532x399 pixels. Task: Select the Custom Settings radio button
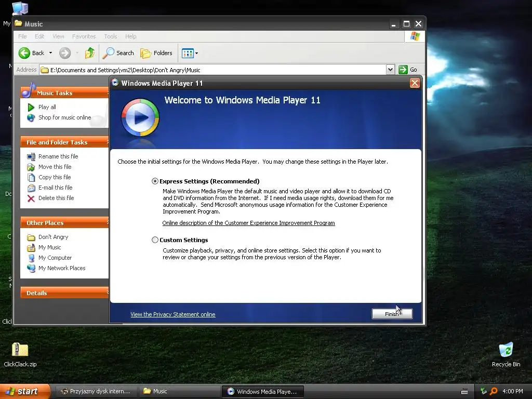coord(155,240)
